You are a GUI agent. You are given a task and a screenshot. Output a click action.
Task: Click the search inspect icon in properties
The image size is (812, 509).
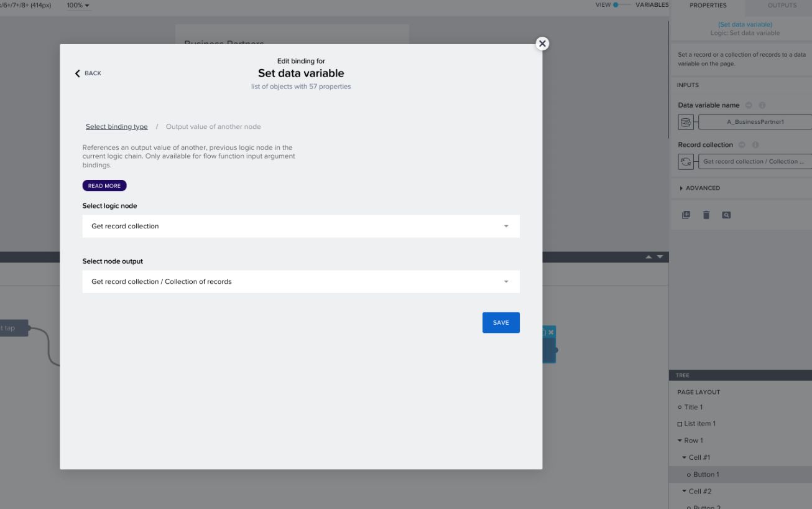click(726, 215)
